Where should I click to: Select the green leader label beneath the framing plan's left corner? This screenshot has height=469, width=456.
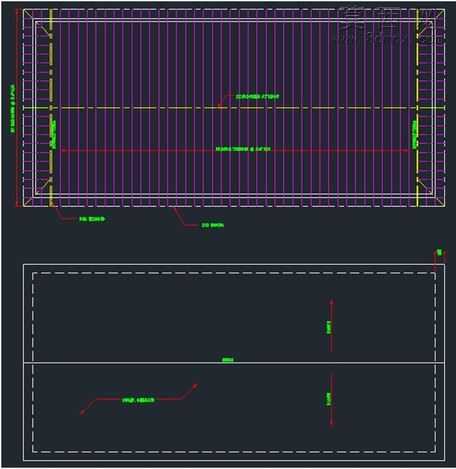[x=92, y=219]
